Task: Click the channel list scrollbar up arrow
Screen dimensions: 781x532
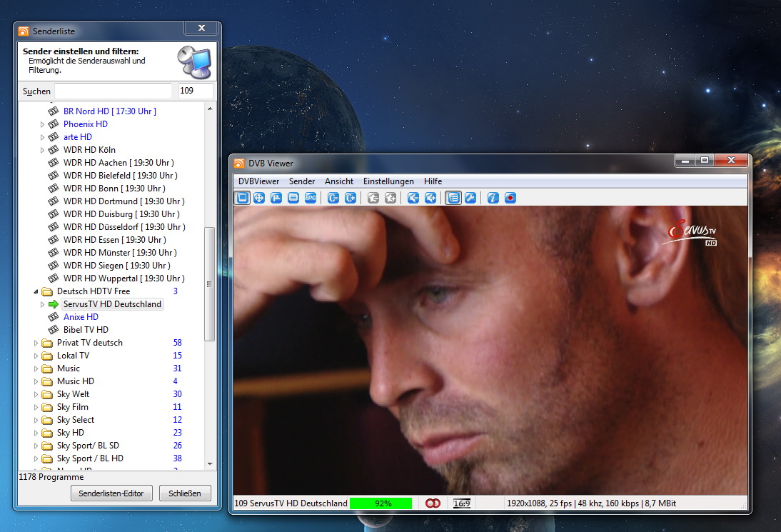Action: [x=210, y=109]
